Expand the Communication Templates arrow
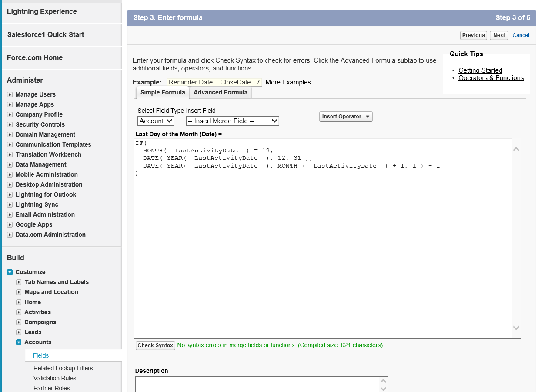Screen dimensions: 538x392 coord(10,144)
